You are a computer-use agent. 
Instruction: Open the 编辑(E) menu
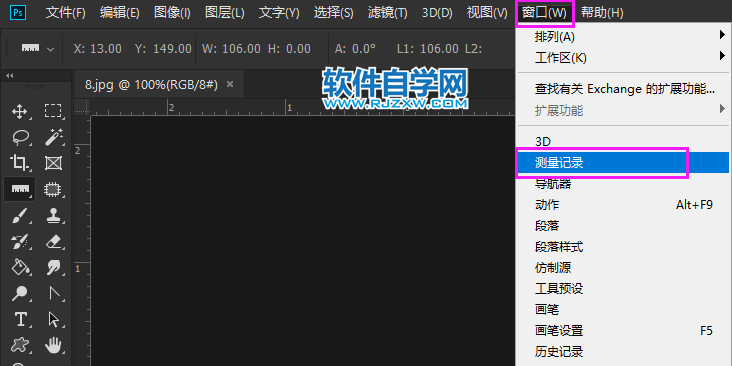tap(120, 13)
